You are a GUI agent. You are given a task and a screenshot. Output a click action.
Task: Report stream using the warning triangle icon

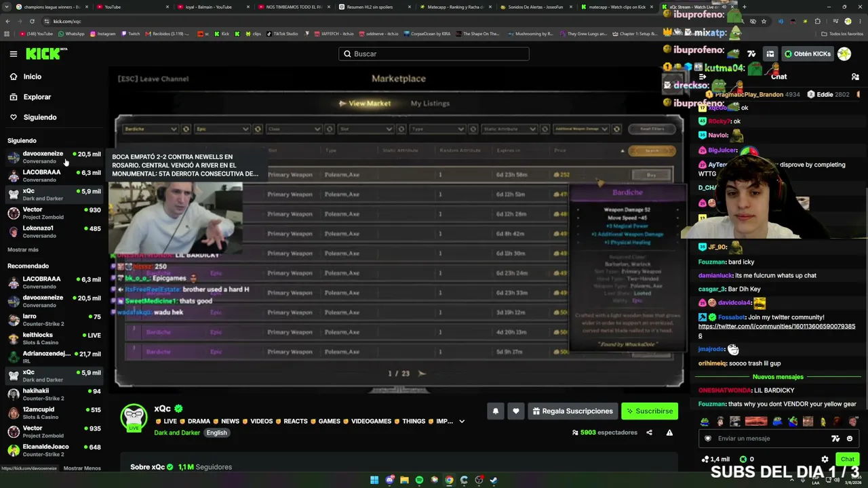669,432
